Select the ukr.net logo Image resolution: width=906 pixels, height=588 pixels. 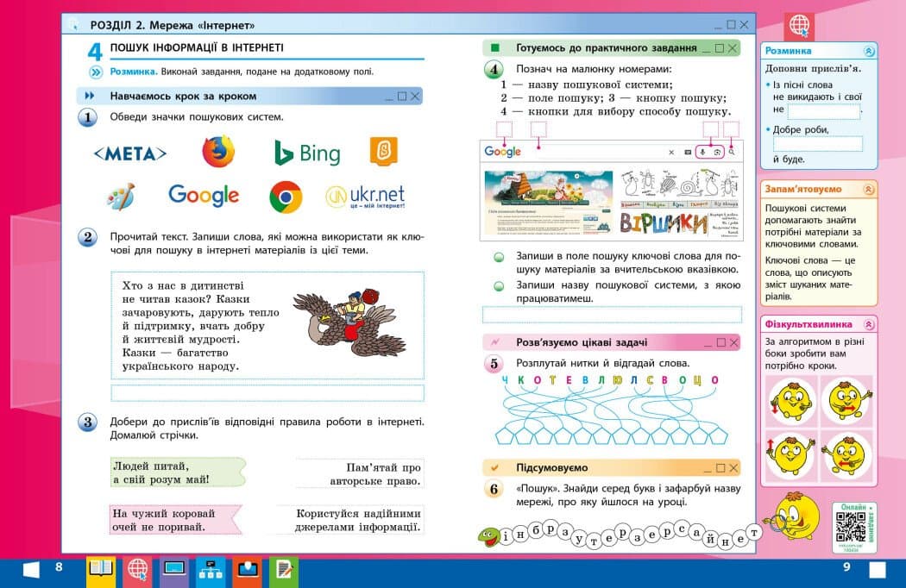click(365, 197)
